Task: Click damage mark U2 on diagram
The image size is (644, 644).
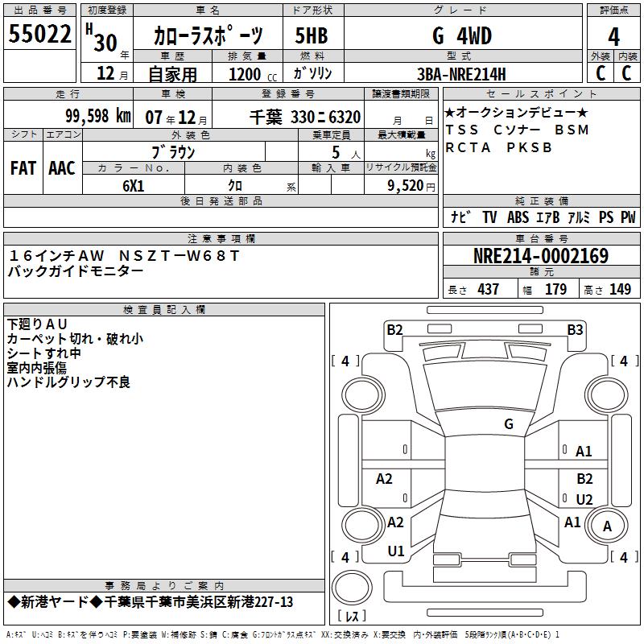Action: (584, 499)
